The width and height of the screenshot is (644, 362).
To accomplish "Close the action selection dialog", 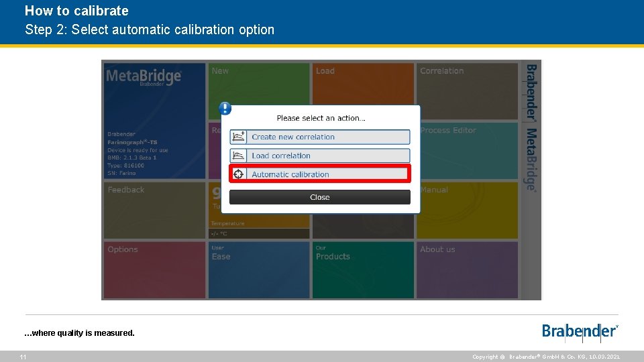I will [x=320, y=197].
